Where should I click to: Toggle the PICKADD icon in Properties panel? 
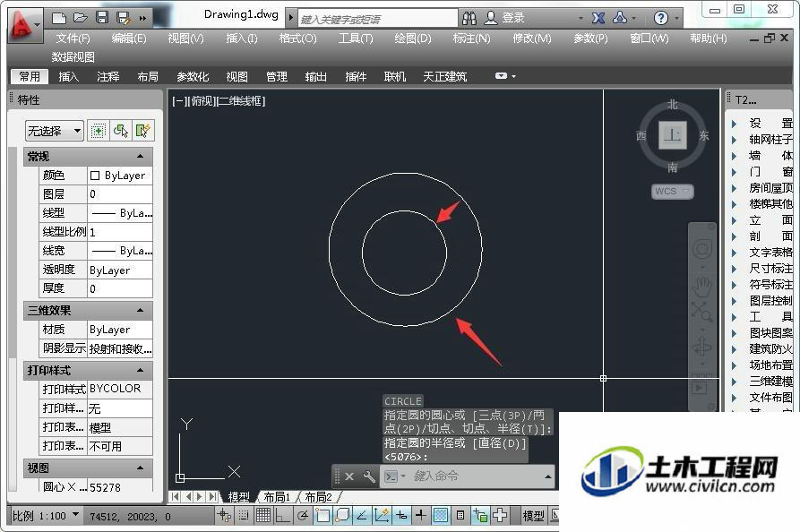tap(98, 131)
